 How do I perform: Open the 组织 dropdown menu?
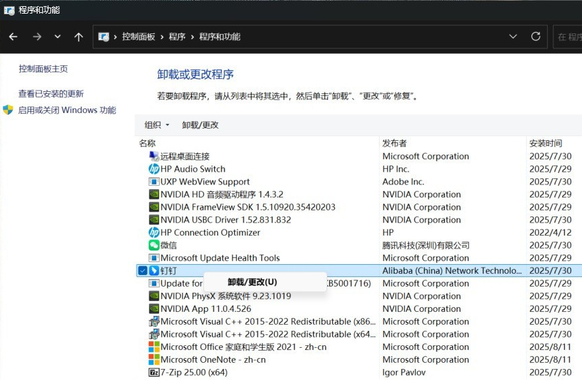(x=157, y=125)
